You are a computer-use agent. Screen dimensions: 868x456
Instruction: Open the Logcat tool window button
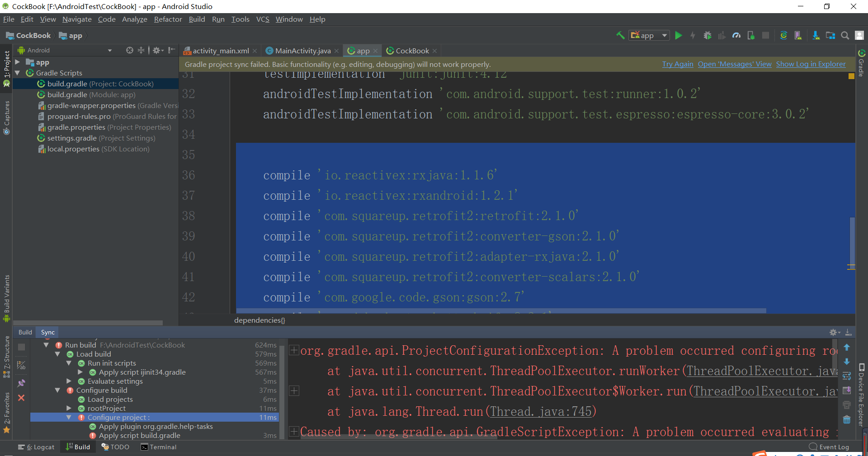[36, 447]
